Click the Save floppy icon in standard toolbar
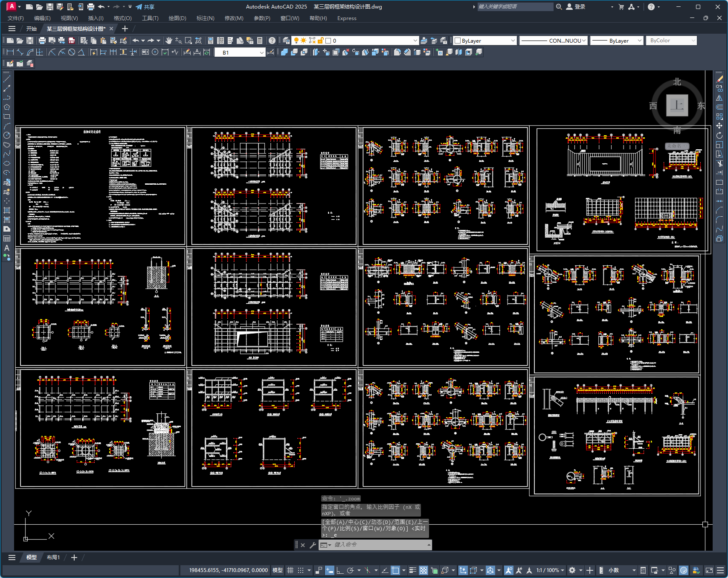The image size is (728, 578). (30, 41)
